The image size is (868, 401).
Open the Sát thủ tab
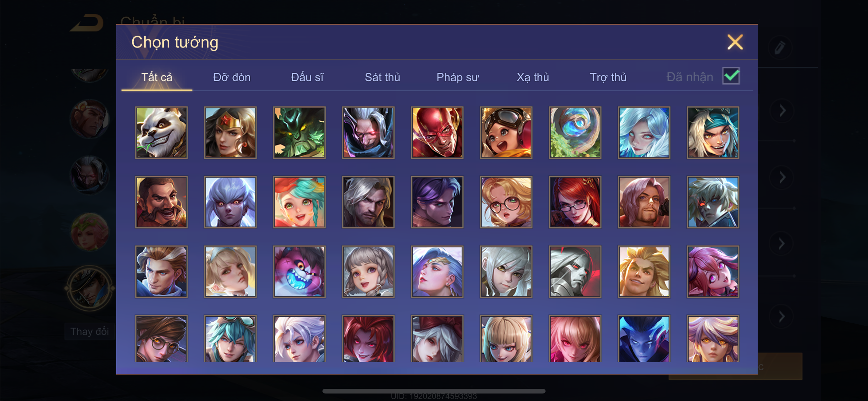coord(382,77)
